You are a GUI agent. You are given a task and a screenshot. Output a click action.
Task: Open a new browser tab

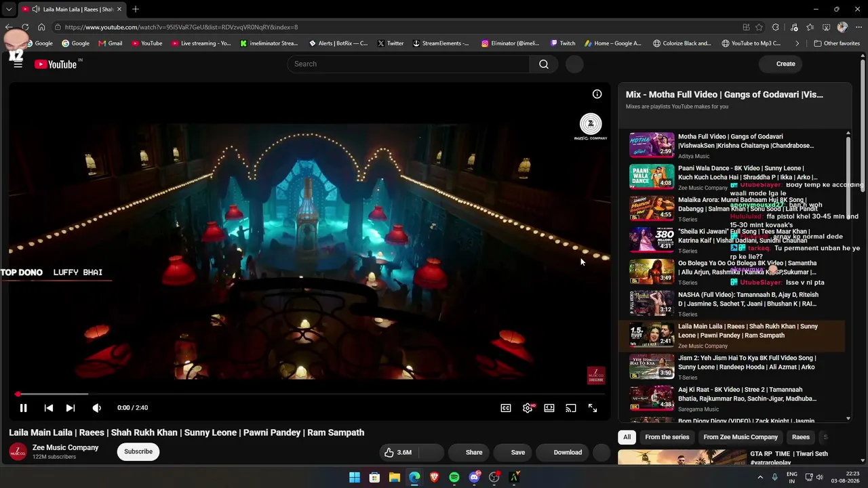click(x=136, y=9)
